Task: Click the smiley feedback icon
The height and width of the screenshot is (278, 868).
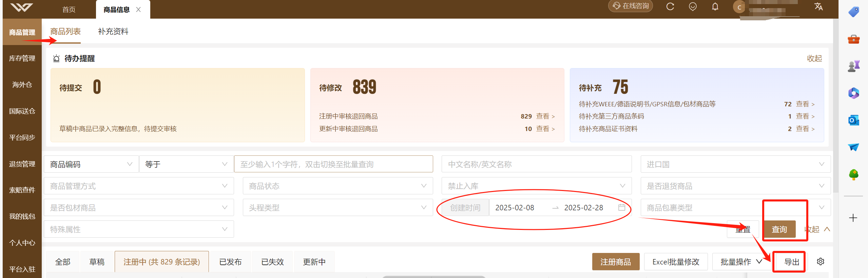Action: 693,6
